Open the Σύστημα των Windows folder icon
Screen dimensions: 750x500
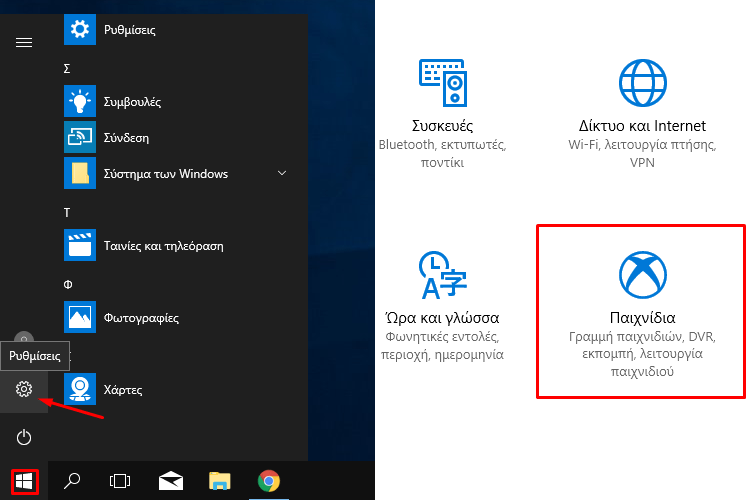[x=80, y=173]
